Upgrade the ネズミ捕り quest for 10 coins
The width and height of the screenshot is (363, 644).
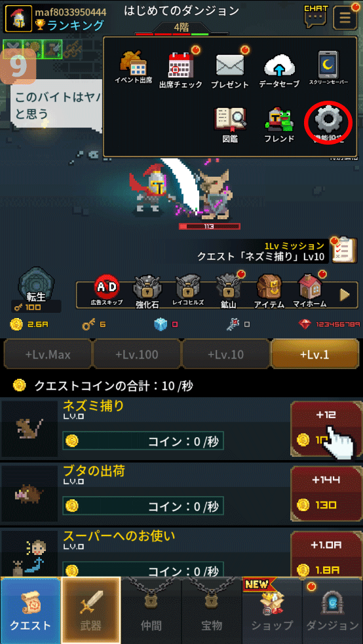(x=326, y=429)
